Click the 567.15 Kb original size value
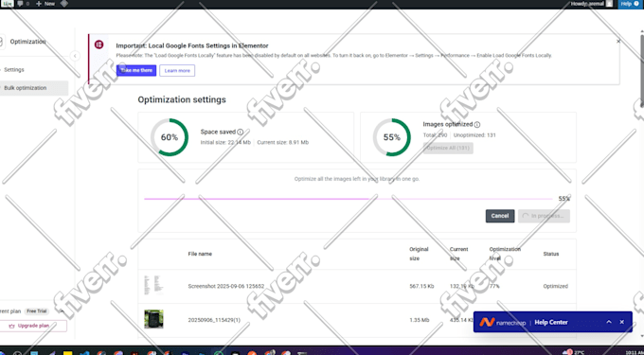The width and height of the screenshot is (644, 355). 421,287
